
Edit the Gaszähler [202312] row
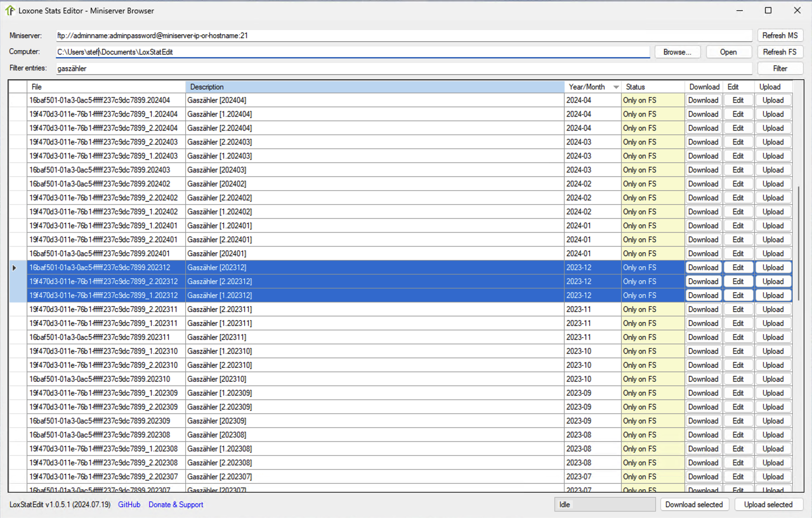pyautogui.click(x=738, y=268)
